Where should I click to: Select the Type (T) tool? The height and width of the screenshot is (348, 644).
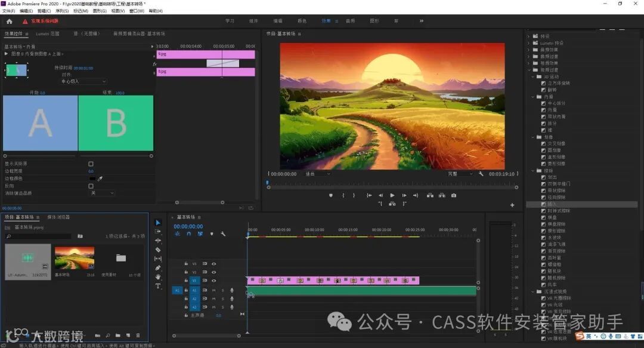158,286
